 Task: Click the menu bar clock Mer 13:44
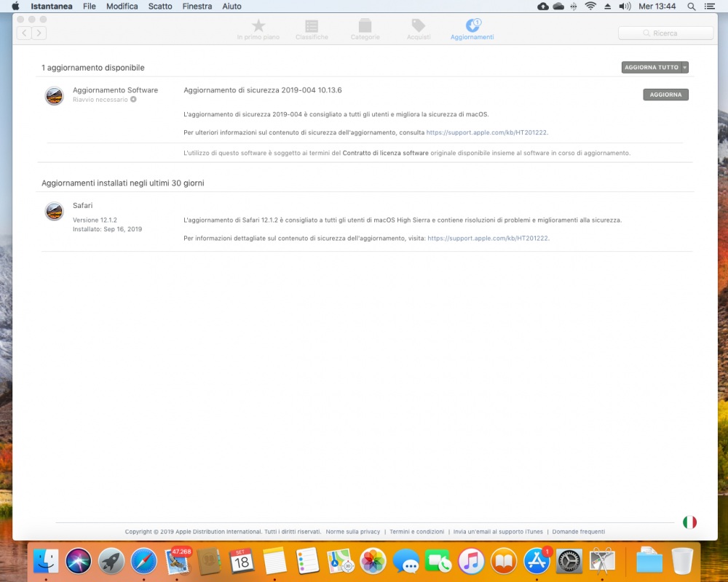click(x=657, y=6)
